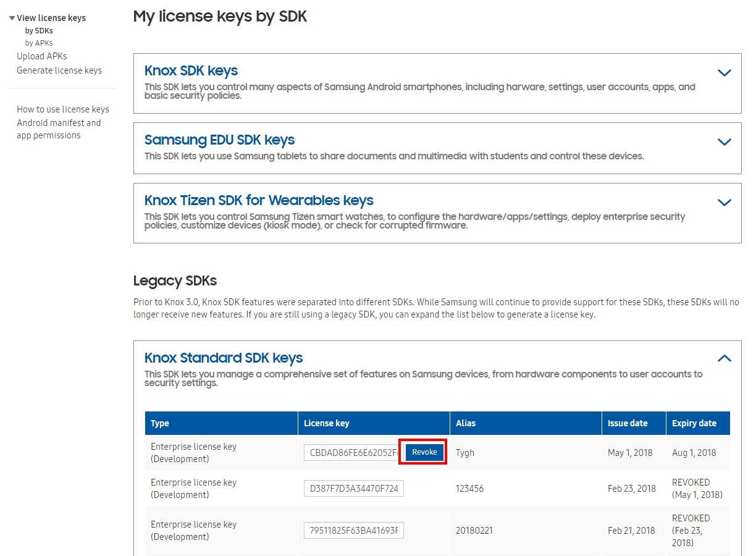Click the Expiry date column header
The image size is (756, 556).
tap(698, 423)
